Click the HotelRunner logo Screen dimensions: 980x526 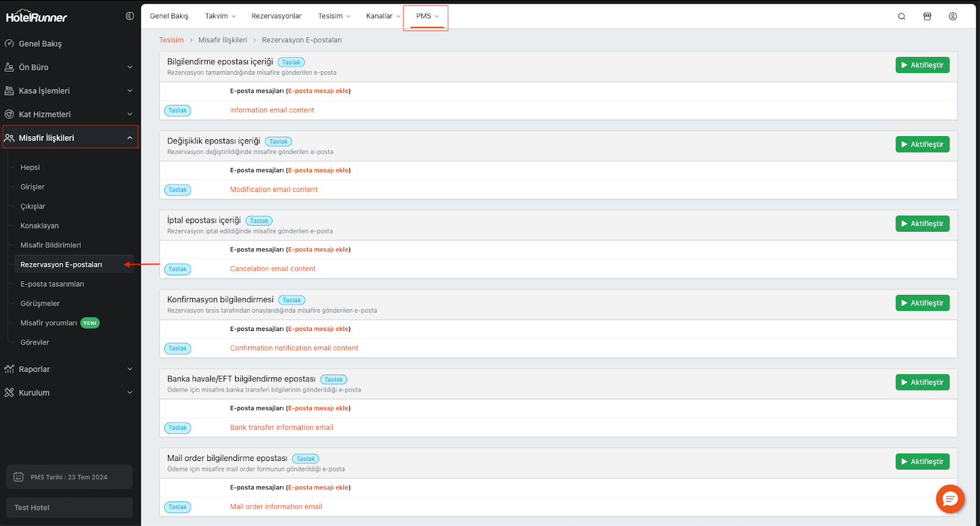[x=37, y=17]
